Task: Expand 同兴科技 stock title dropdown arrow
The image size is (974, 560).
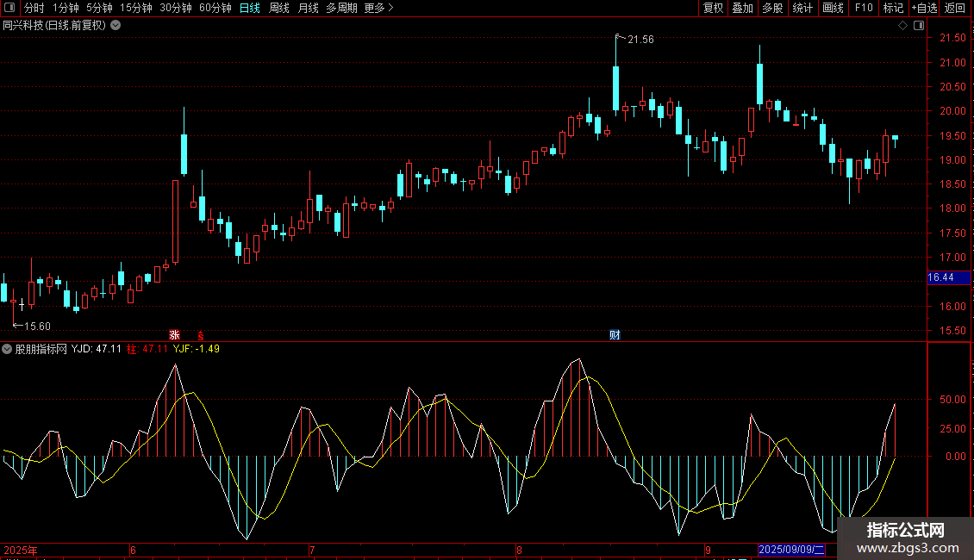Action: [116, 25]
